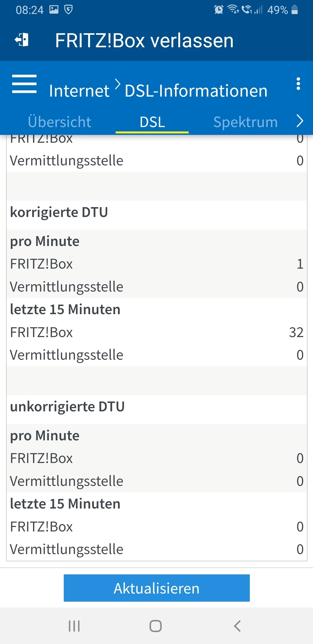This screenshot has width=313, height=644.
Task: Switch to the Übersicht tab
Action: (x=59, y=122)
